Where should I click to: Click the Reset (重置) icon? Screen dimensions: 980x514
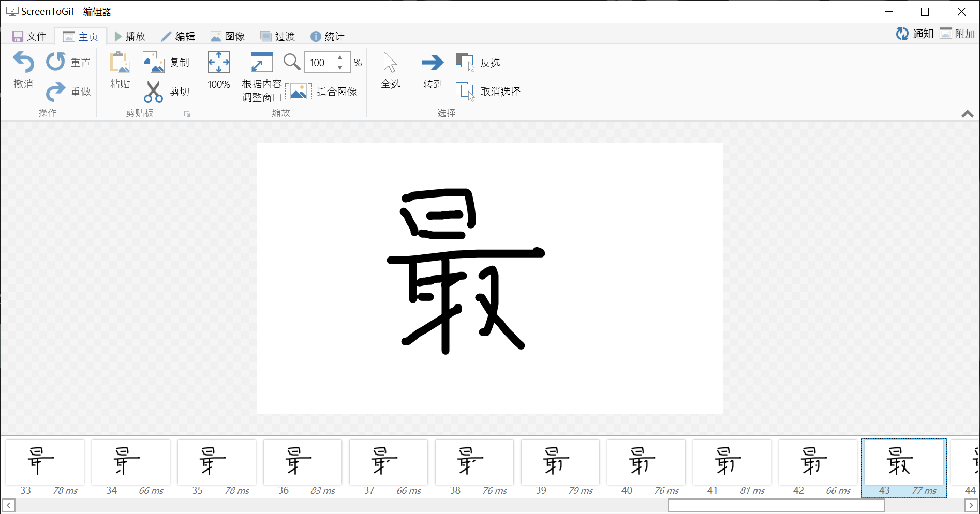tap(55, 62)
